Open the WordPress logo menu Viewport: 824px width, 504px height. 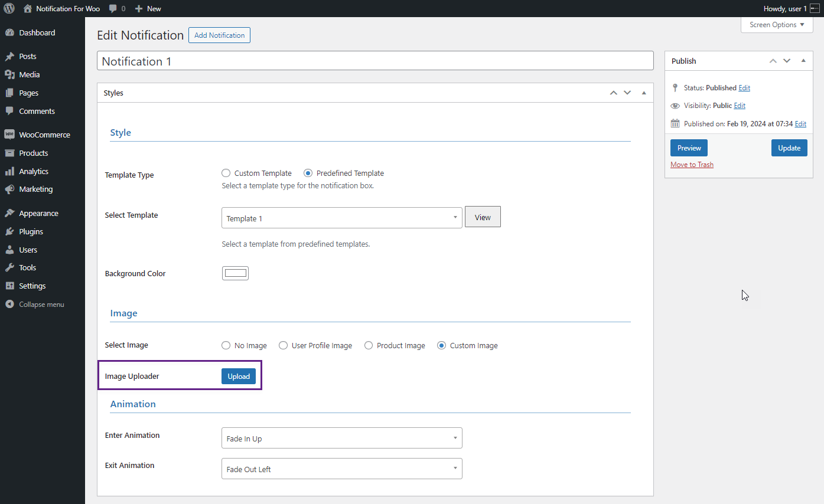9,8
